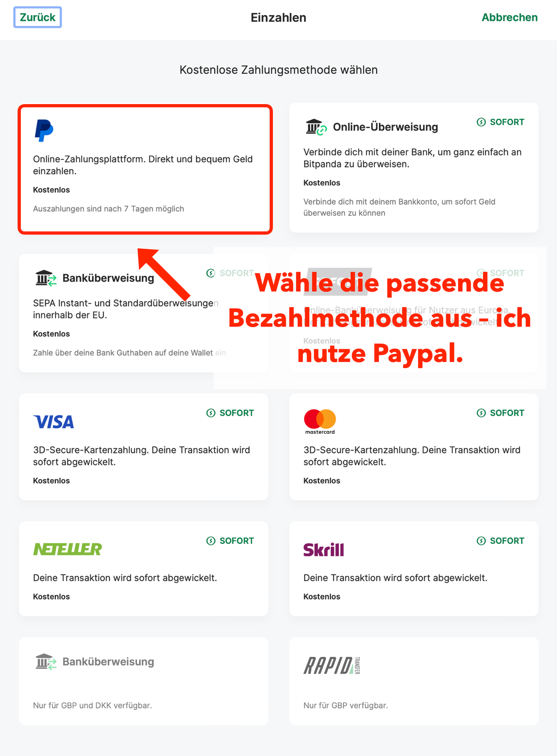This screenshot has height=756, width=557.
Task: Click the Online-Überweisung bank icon
Action: pos(316,127)
